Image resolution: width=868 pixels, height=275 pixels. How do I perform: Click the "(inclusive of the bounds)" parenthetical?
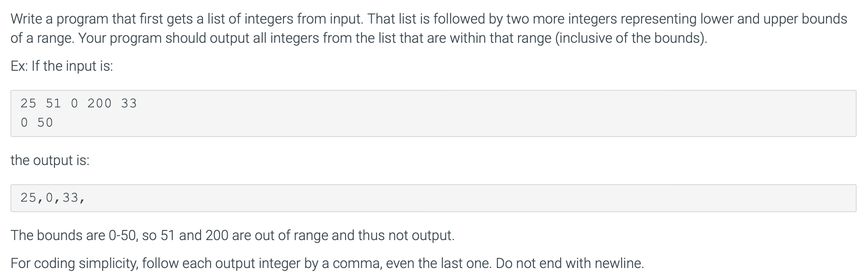630,38
